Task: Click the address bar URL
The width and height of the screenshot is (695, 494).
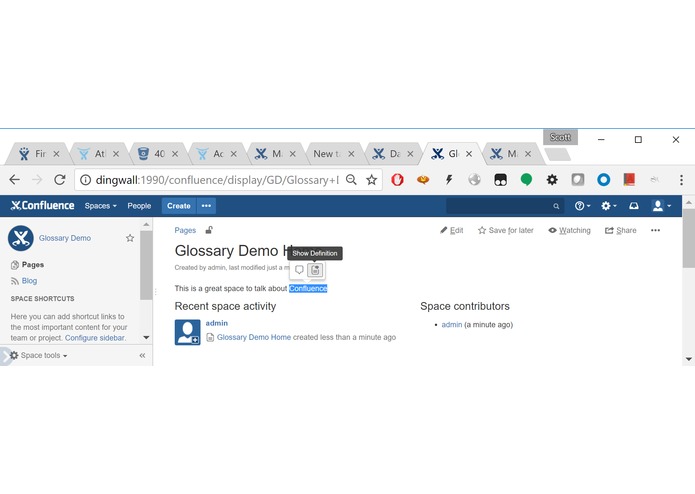Action: [217, 179]
